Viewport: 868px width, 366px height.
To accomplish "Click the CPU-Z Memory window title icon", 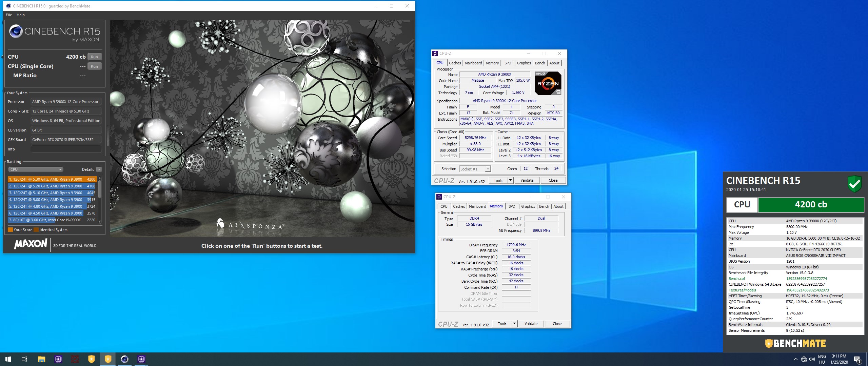I will click(x=439, y=197).
